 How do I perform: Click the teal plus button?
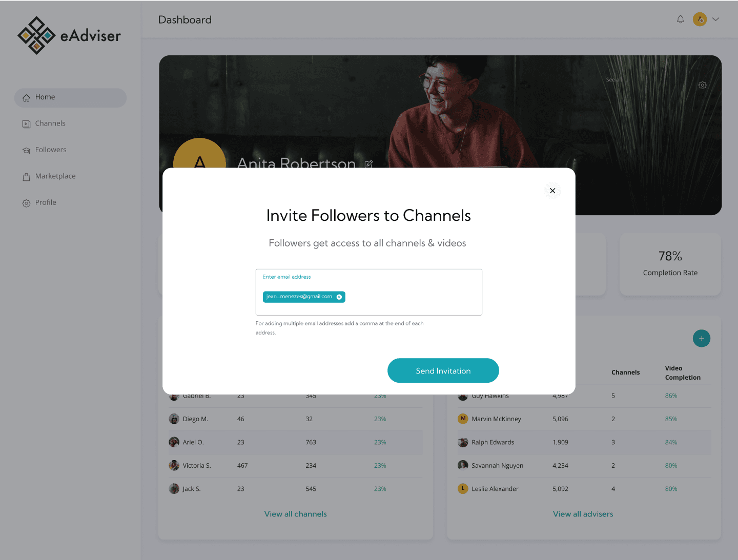701,338
